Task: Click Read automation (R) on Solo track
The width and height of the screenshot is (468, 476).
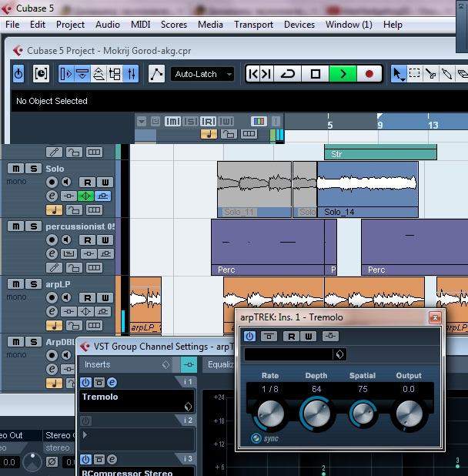Action: [x=88, y=183]
